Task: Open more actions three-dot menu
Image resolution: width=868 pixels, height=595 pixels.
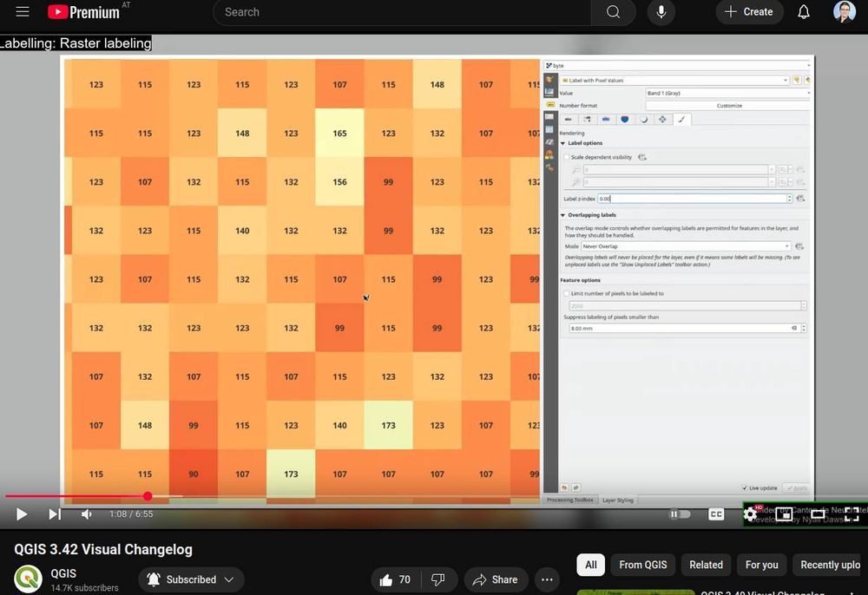Action: (547, 579)
